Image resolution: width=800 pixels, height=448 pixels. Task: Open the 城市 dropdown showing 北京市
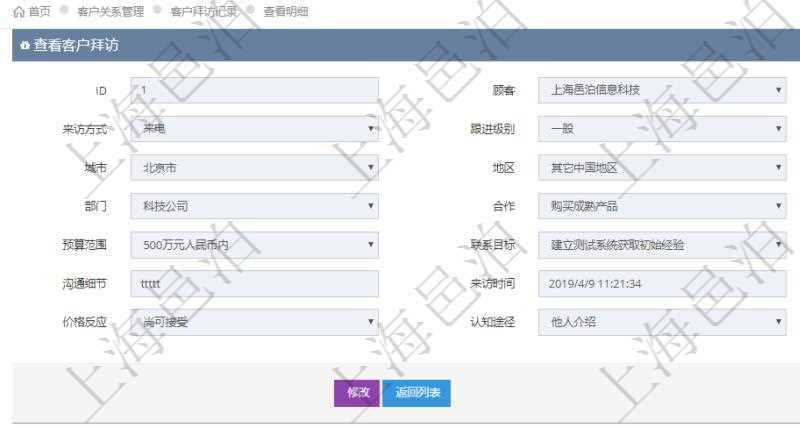click(255, 167)
